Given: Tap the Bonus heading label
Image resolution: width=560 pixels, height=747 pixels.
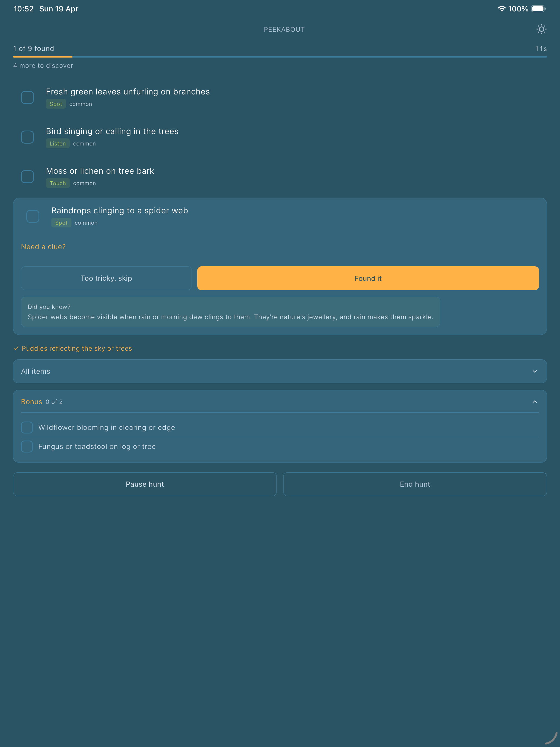Looking at the screenshot, I should [32, 401].
